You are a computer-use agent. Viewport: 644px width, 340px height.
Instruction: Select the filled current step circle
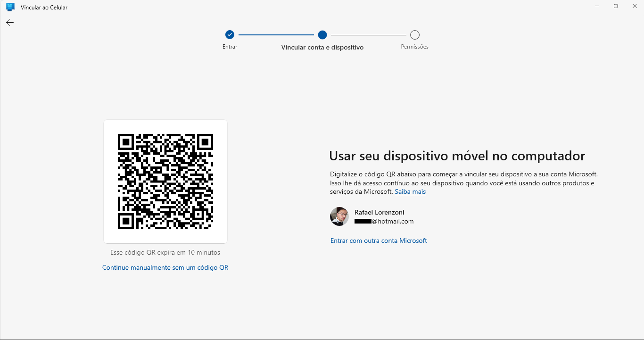point(322,34)
